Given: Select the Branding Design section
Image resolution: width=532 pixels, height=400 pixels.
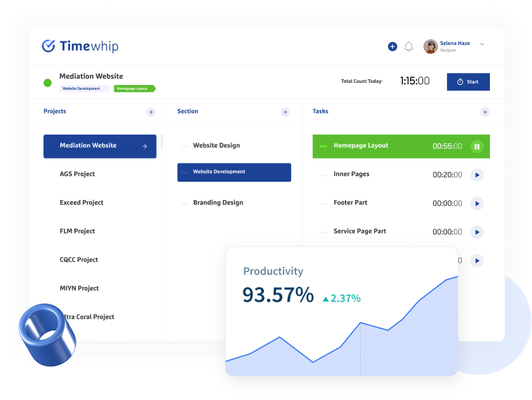Looking at the screenshot, I should [218, 203].
